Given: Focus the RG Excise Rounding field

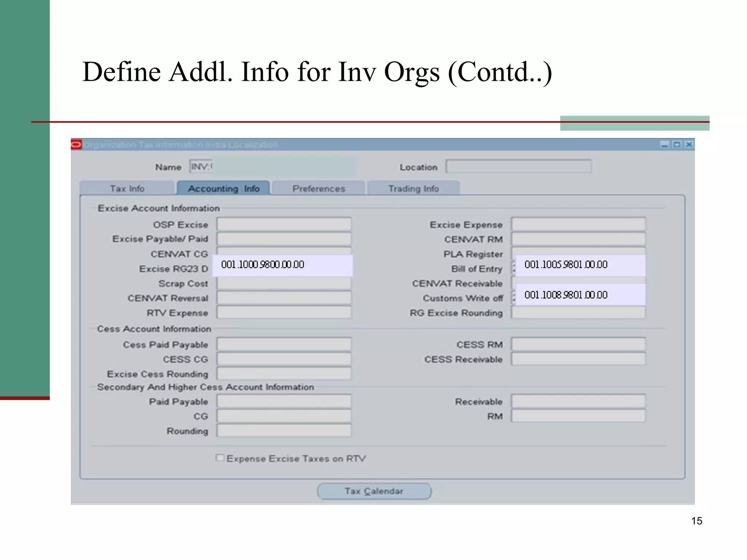Looking at the screenshot, I should pyautogui.click(x=578, y=312).
